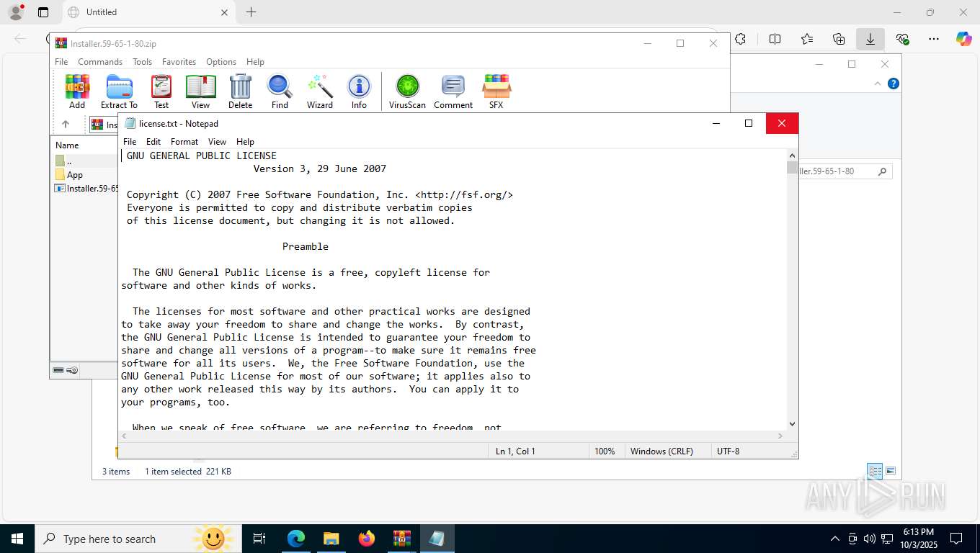Click the drive icon in WinRAR status bar

click(x=58, y=370)
